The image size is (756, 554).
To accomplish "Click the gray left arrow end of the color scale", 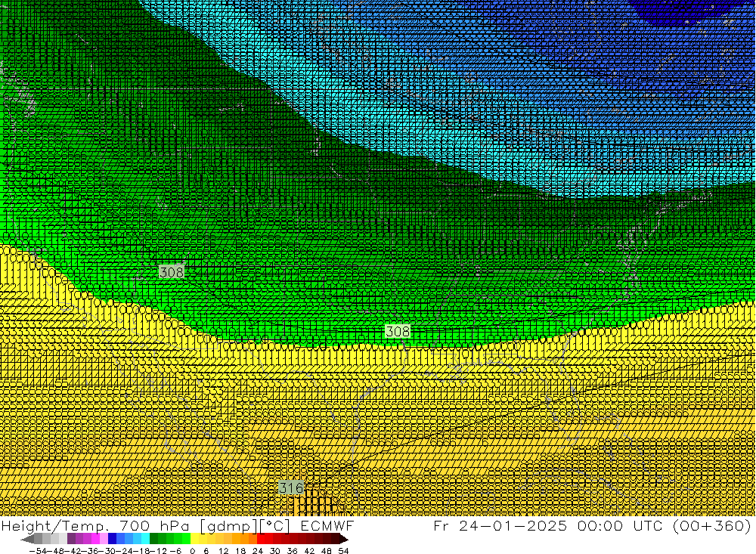I will coord(27,540).
